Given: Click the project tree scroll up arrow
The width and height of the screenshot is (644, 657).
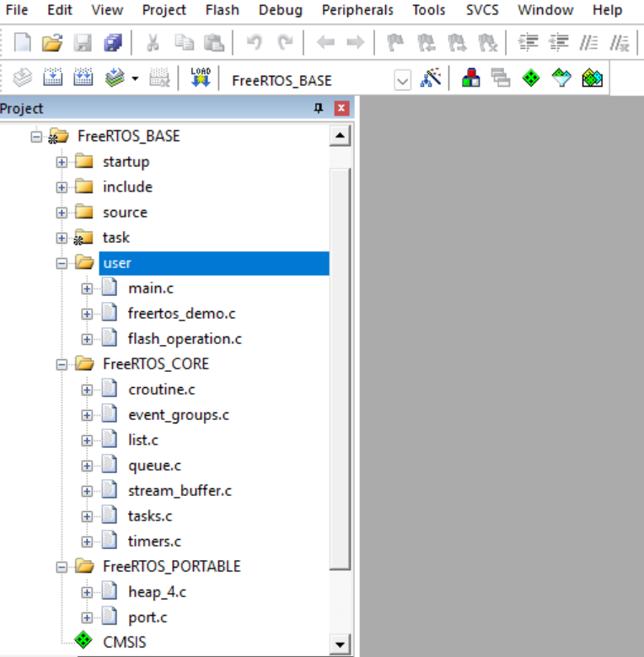Looking at the screenshot, I should pos(340,136).
